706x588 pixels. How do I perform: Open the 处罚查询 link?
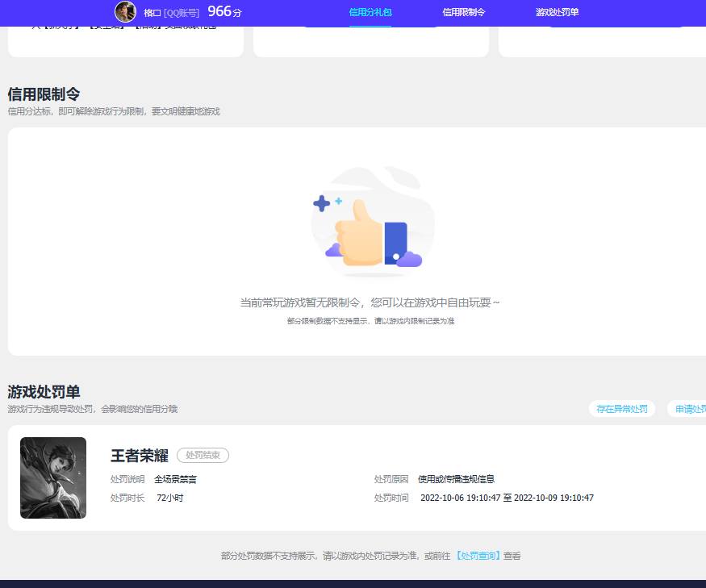click(x=477, y=556)
